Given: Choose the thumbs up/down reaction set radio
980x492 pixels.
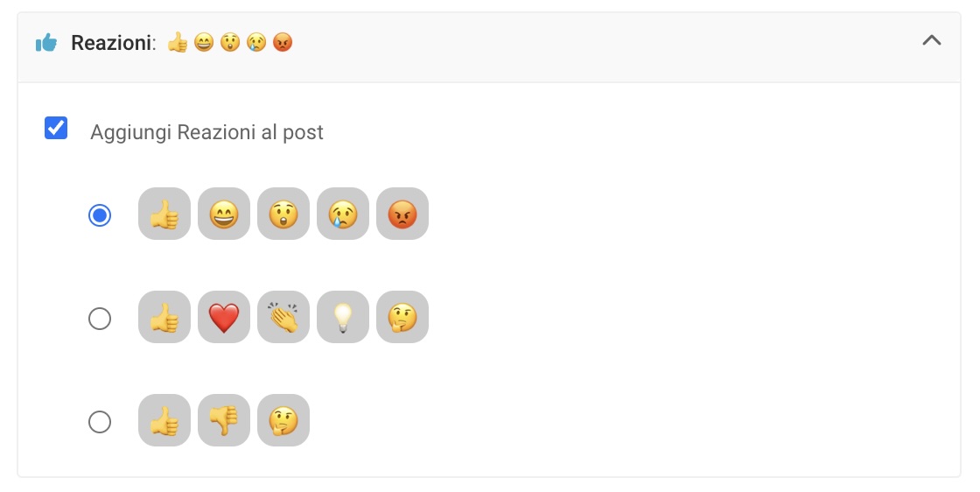Looking at the screenshot, I should 100,422.
